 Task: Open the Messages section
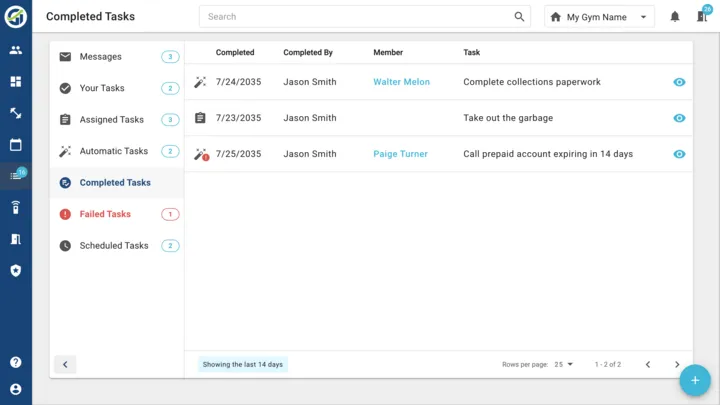click(117, 57)
